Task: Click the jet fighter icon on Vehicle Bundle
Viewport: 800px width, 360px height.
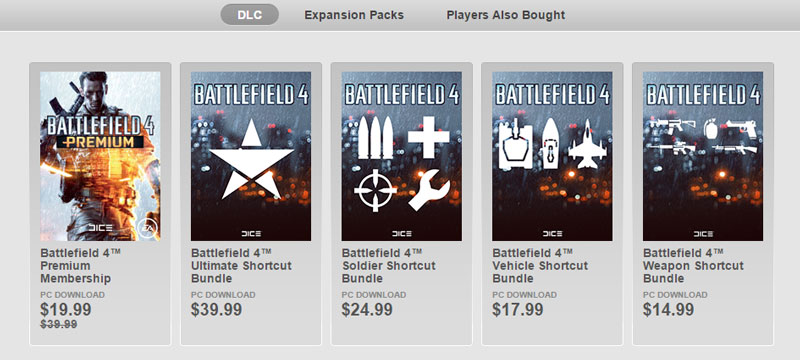Action: 587,144
